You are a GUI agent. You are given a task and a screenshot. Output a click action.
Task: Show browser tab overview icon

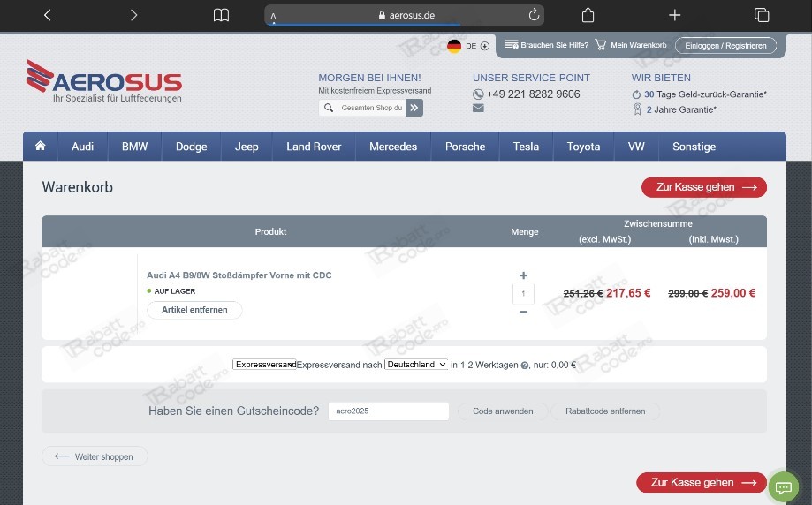coord(762,15)
